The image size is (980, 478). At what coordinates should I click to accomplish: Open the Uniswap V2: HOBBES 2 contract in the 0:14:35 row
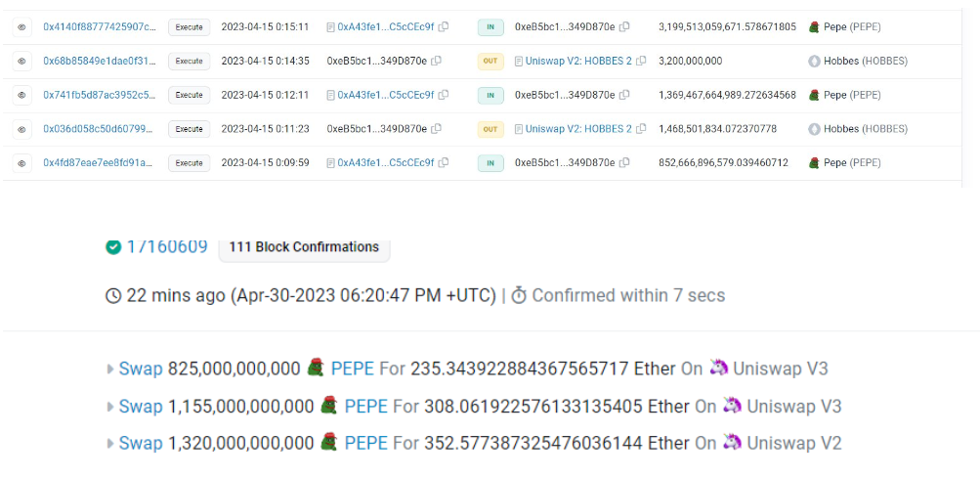tap(578, 61)
